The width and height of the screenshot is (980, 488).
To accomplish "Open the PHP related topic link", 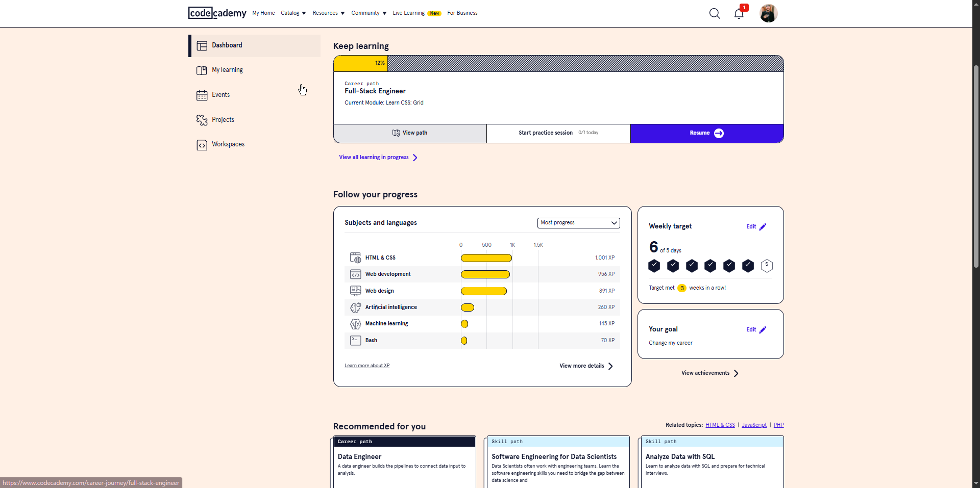I will point(778,425).
